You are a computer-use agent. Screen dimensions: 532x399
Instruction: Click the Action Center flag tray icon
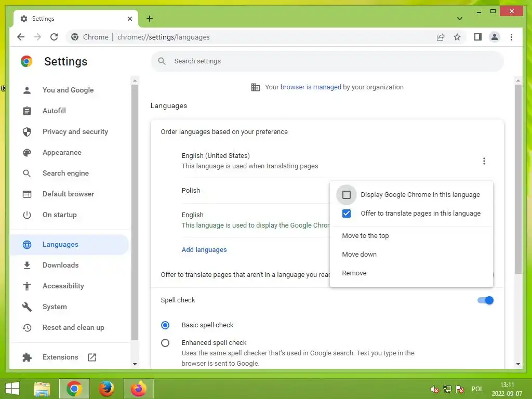pyautogui.click(x=460, y=389)
